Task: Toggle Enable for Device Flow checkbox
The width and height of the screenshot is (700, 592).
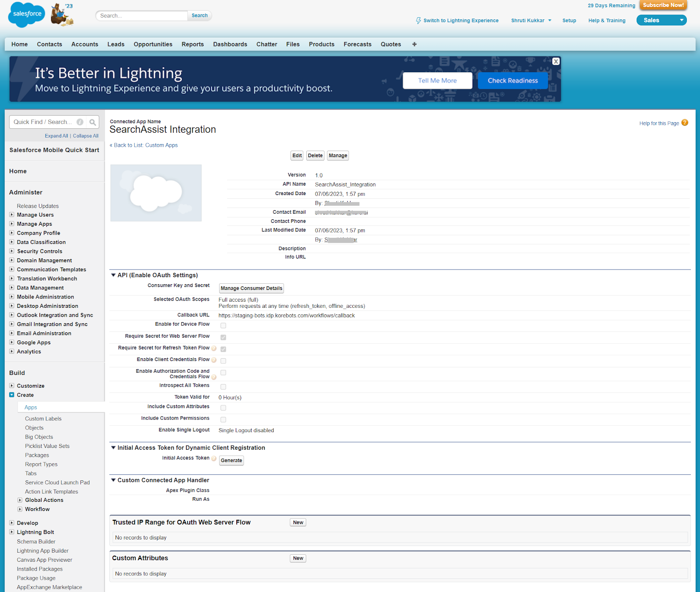Action: 223,325
